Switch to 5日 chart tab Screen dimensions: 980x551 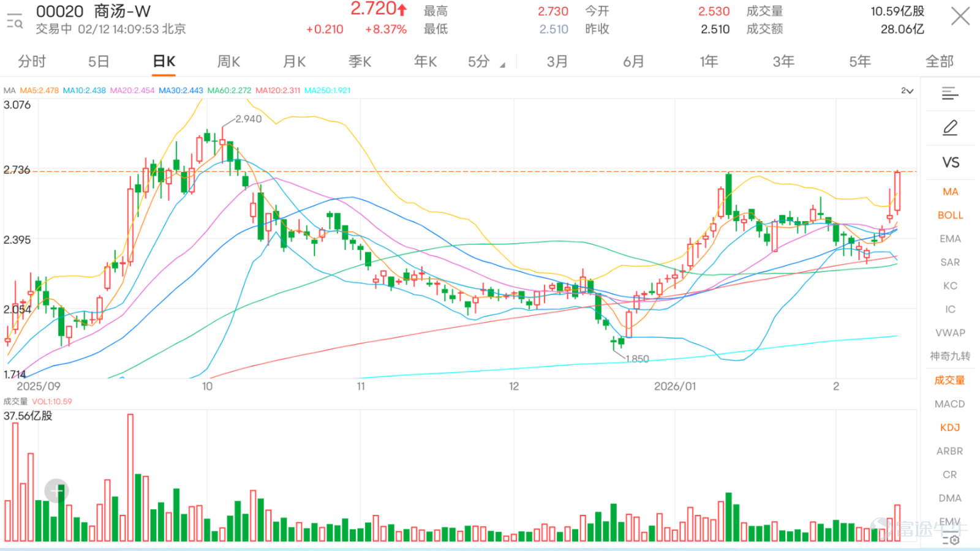point(98,61)
